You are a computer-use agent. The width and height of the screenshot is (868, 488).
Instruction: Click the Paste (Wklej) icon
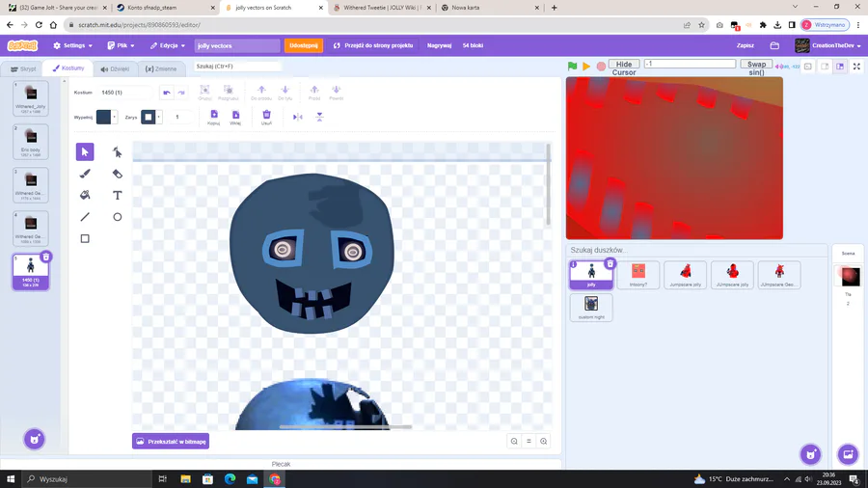pyautogui.click(x=235, y=117)
